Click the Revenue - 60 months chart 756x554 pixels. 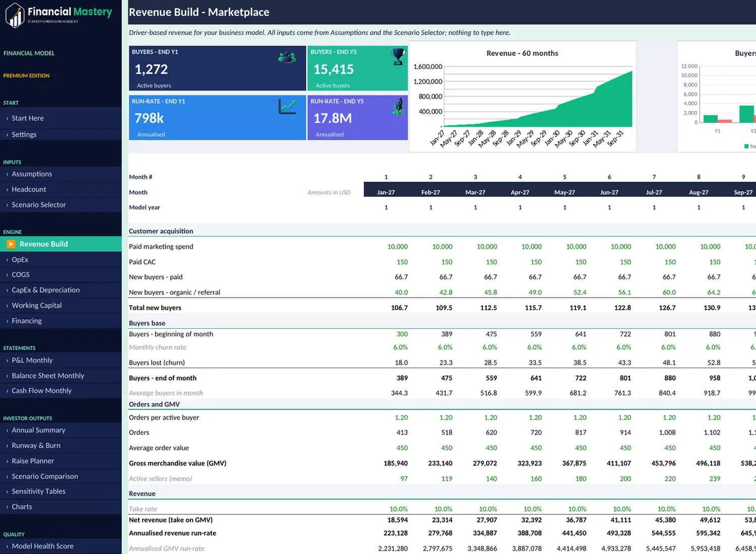pos(523,97)
